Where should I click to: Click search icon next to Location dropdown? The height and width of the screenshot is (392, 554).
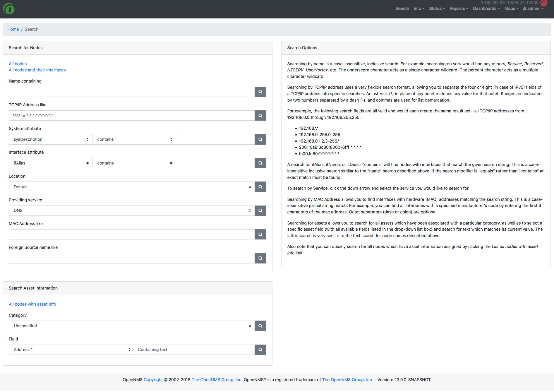coord(260,187)
